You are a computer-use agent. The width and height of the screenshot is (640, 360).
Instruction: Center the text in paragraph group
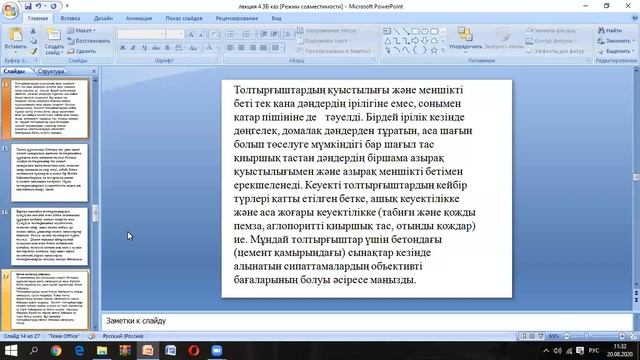tap(241, 48)
